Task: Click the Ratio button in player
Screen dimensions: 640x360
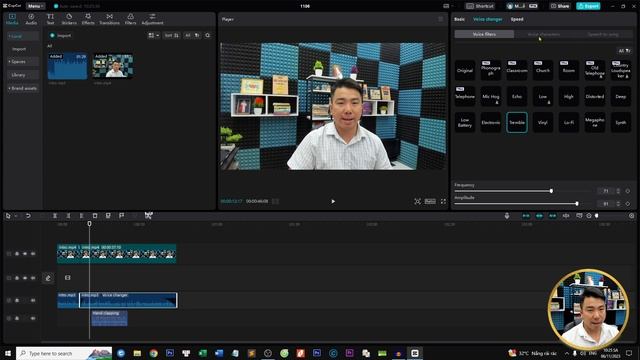Action: (430, 201)
